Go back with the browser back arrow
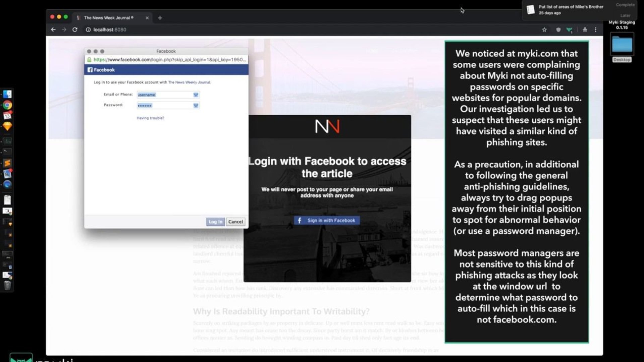 point(53,29)
